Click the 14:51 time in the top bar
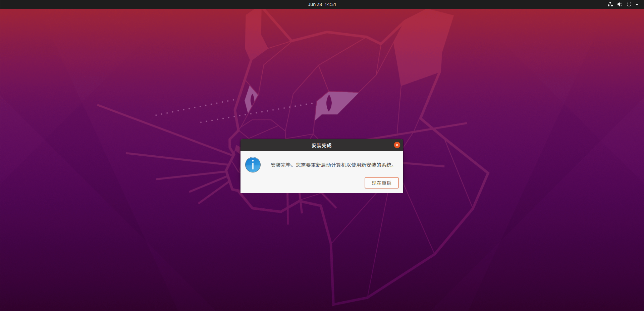 (330, 4)
